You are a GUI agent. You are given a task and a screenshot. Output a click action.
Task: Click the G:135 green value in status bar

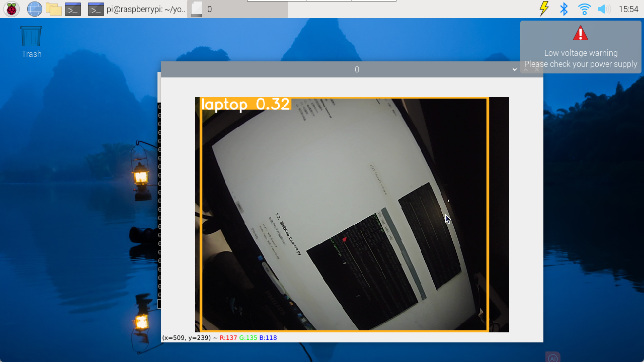click(248, 338)
